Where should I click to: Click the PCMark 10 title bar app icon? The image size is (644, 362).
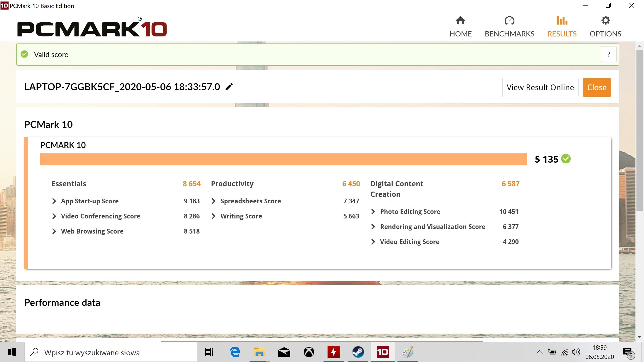4,6
